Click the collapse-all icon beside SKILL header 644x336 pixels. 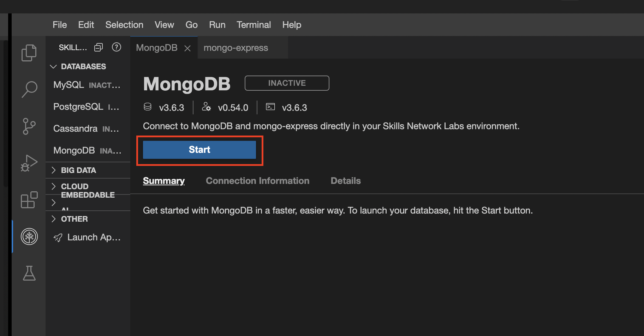click(99, 47)
